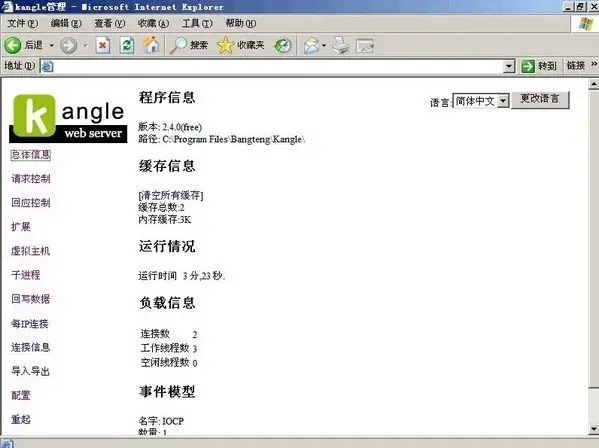Click the Mail envelope icon
599x448 pixels.
click(x=312, y=45)
